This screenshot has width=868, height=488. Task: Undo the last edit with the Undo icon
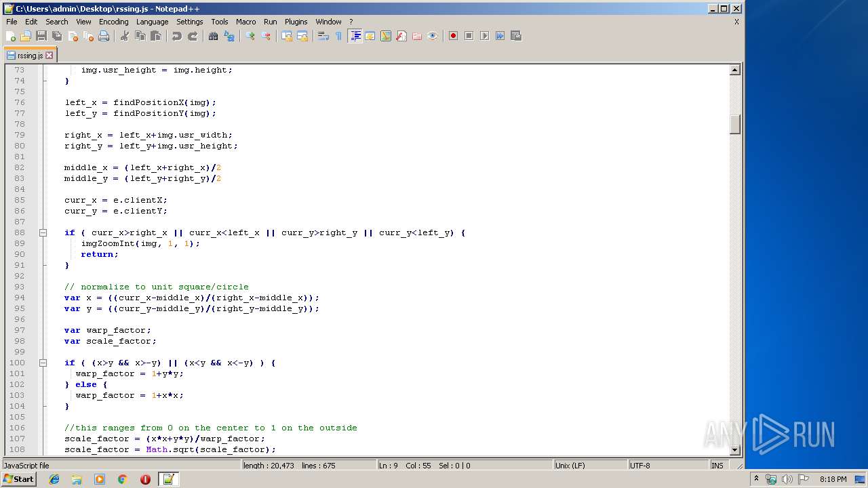pyautogui.click(x=177, y=36)
